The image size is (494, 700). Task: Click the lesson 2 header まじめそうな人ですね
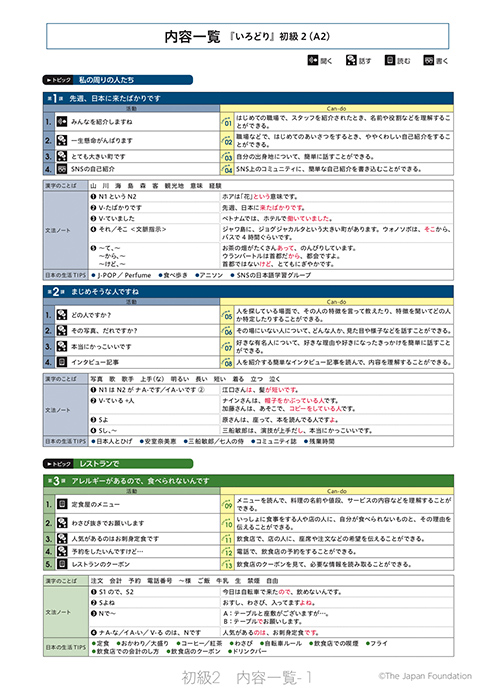(x=105, y=292)
